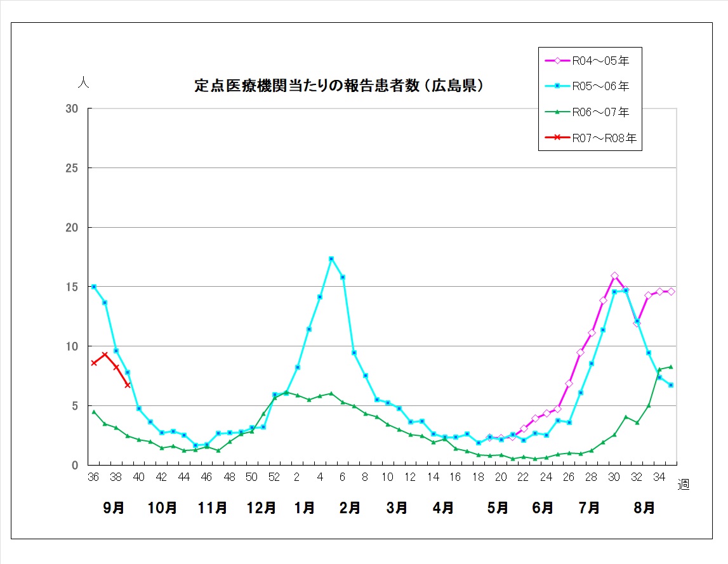Image resolution: width=728 pixels, height=564 pixels.
Task: Select the 2月 month label
Action: tap(350, 508)
